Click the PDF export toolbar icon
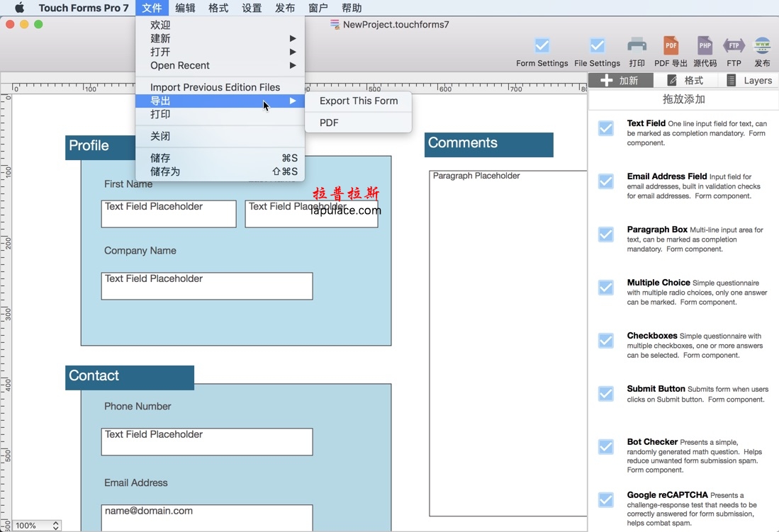 [671, 45]
